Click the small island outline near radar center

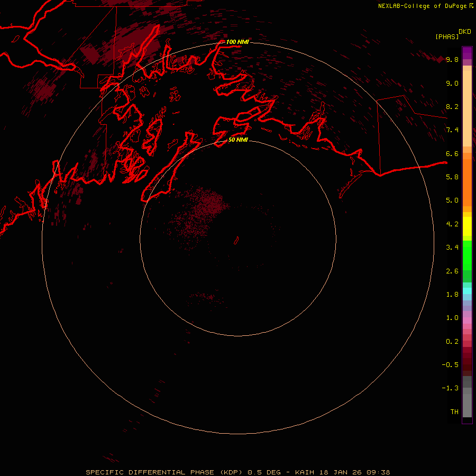click(236, 241)
